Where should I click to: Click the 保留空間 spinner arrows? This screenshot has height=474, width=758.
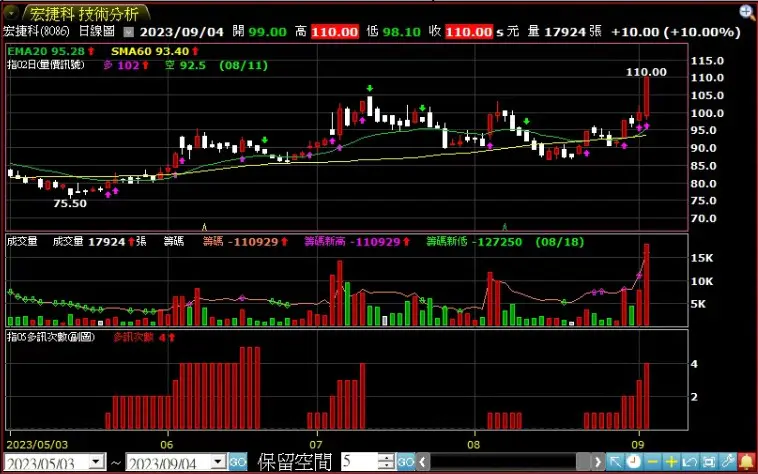point(386,462)
